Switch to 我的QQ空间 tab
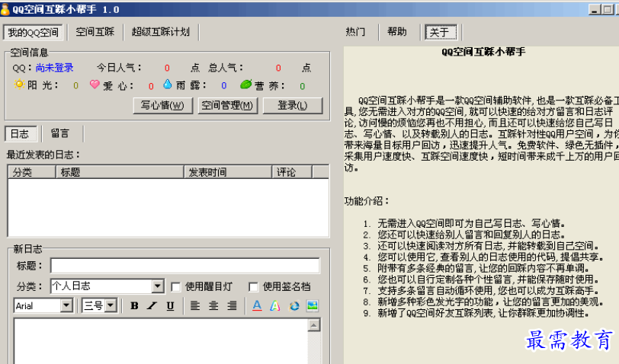Image resolution: width=619 pixels, height=364 pixels. point(34,32)
